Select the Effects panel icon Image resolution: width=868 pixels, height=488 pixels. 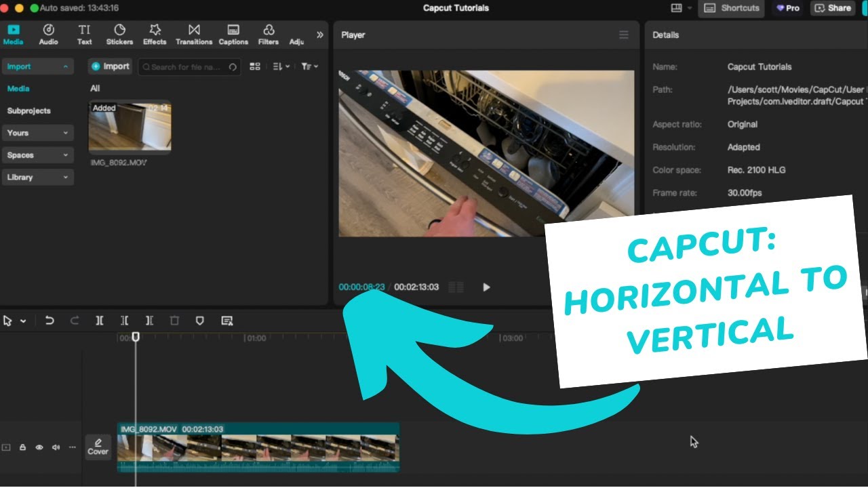(x=155, y=34)
